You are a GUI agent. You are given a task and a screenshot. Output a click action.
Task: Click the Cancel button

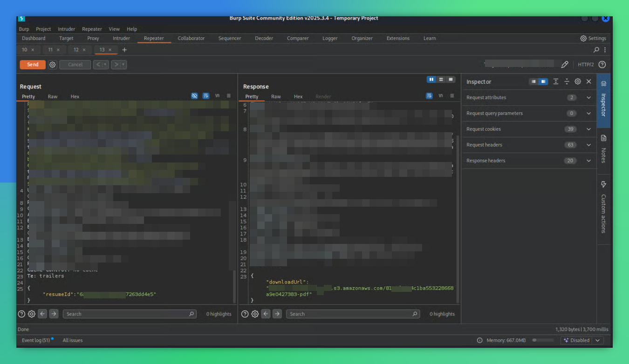tap(75, 65)
